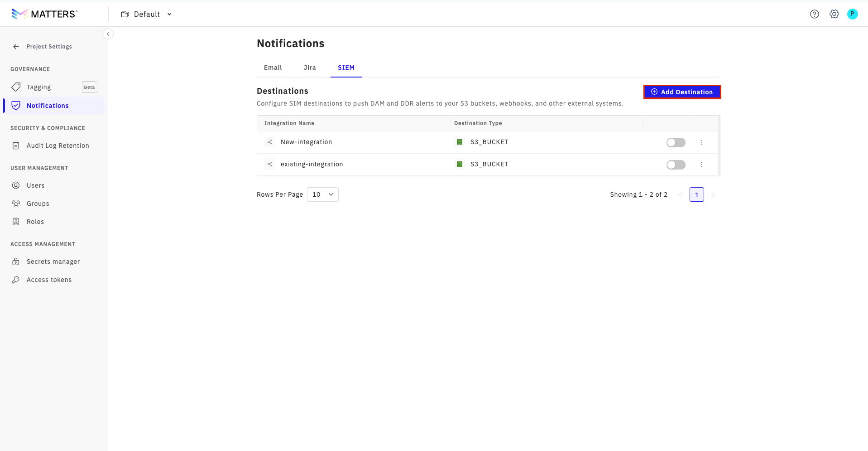868x451 pixels.
Task: Open the Tagging section
Action: 38,87
